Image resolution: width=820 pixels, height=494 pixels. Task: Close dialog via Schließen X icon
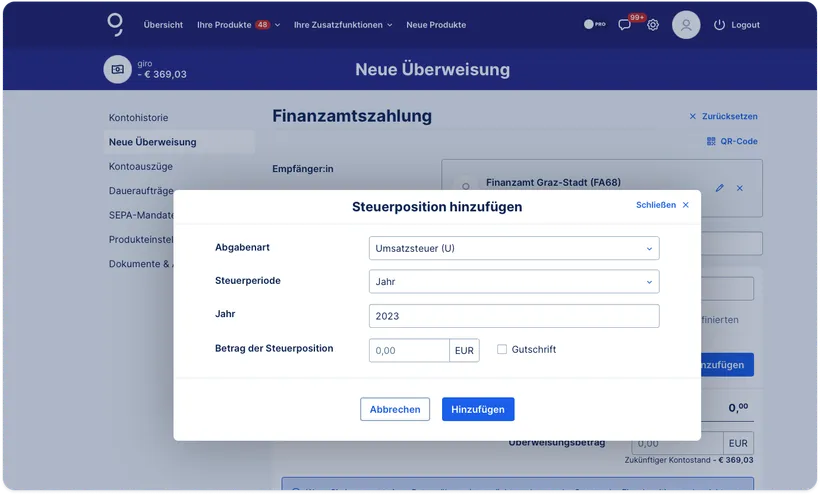pyautogui.click(x=686, y=205)
